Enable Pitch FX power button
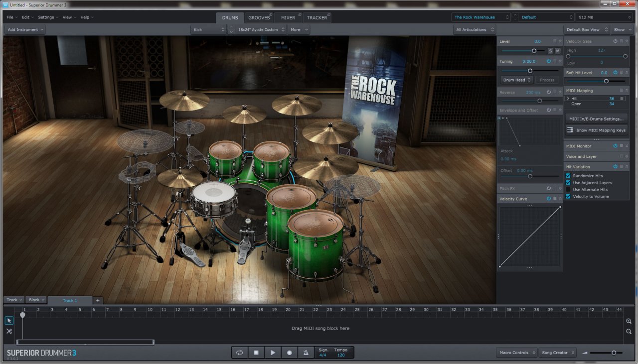This screenshot has height=364, width=638. (x=549, y=188)
